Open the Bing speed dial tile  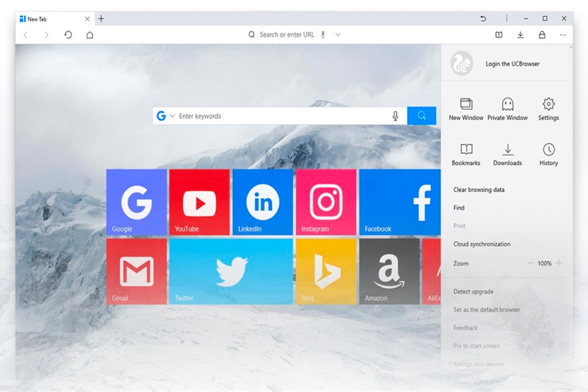(x=326, y=272)
